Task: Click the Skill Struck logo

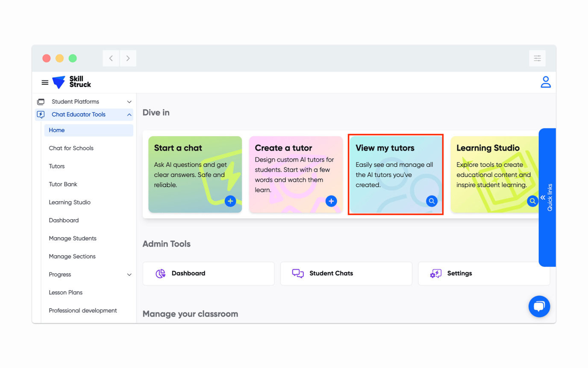Action: click(x=71, y=82)
